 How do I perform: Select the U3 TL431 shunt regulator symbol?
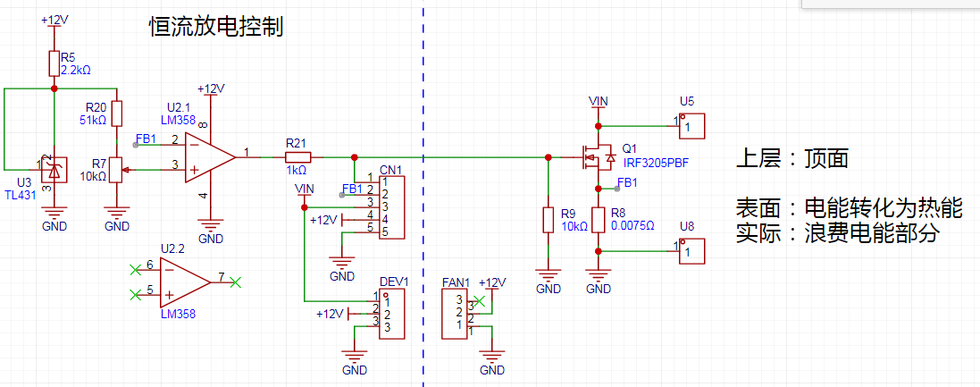coord(54,170)
